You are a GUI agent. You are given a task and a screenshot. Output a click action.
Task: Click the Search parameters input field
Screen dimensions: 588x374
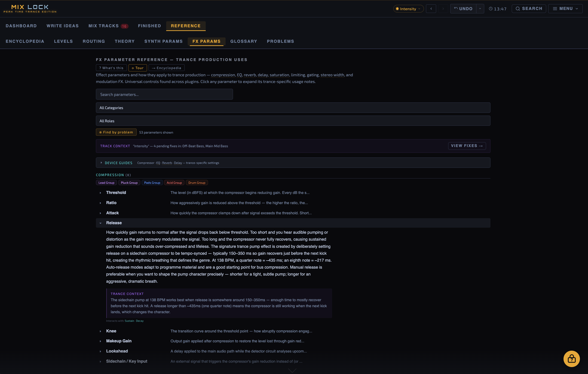tap(164, 94)
